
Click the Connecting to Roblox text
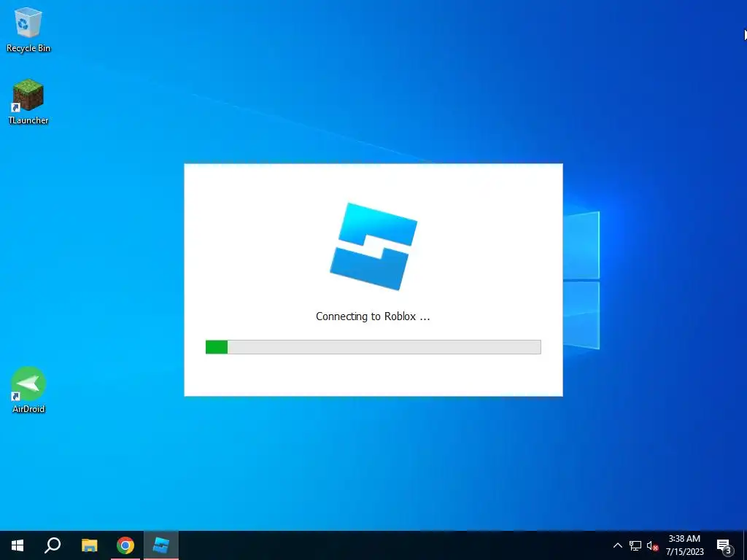(373, 316)
